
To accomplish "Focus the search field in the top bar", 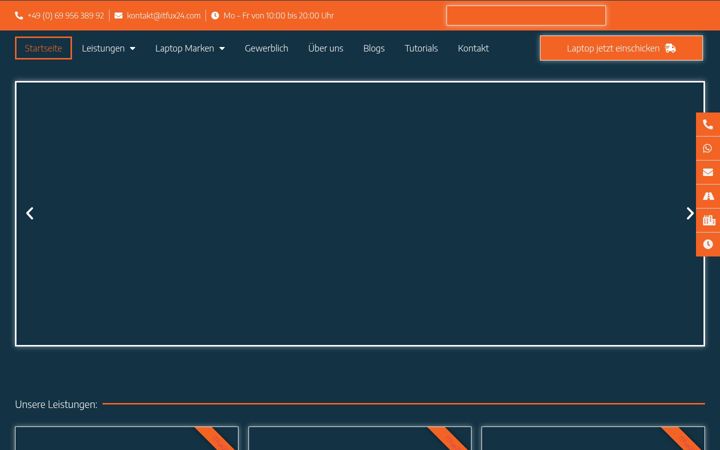I will tap(526, 16).
